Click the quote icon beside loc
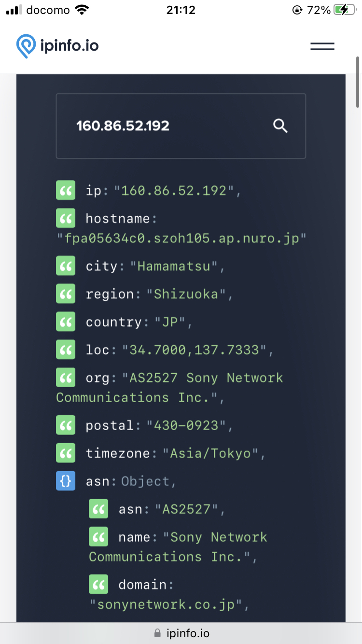Screen dimensions: 362x644 [x=66, y=350]
